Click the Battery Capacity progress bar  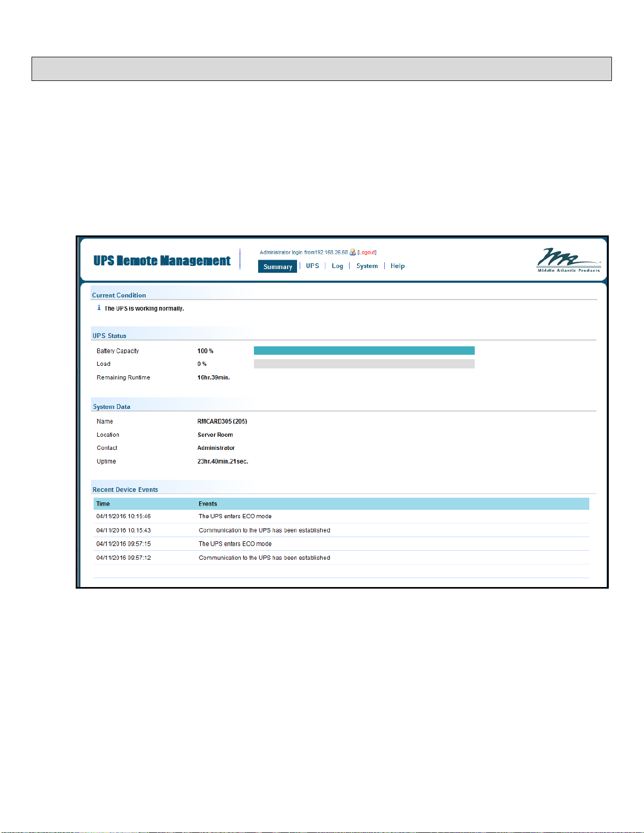point(364,351)
